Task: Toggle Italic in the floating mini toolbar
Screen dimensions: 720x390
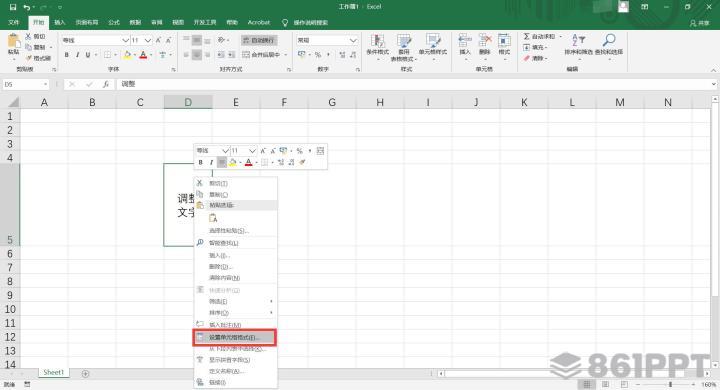Action: tap(211, 162)
